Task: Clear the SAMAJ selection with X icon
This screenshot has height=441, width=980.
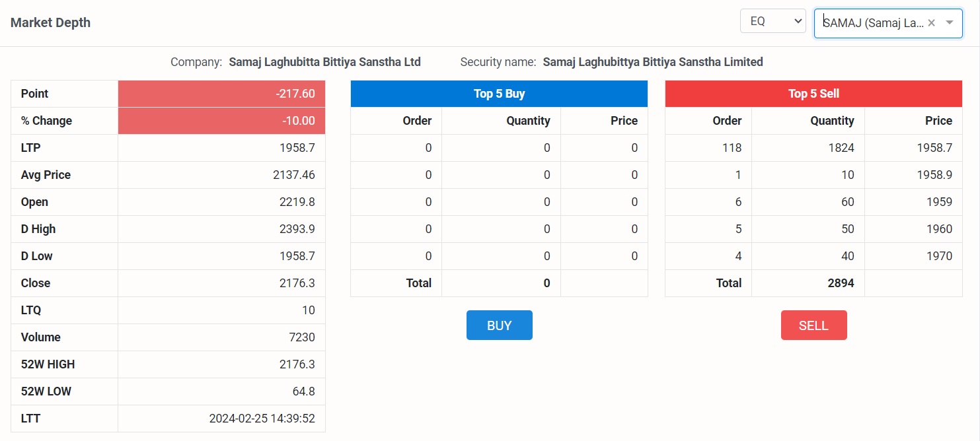Action: (931, 22)
